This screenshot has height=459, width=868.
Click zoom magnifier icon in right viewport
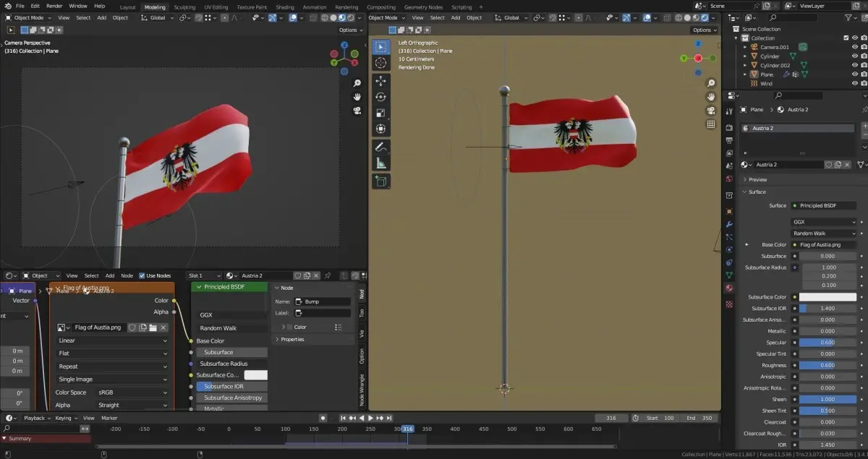[x=711, y=83]
